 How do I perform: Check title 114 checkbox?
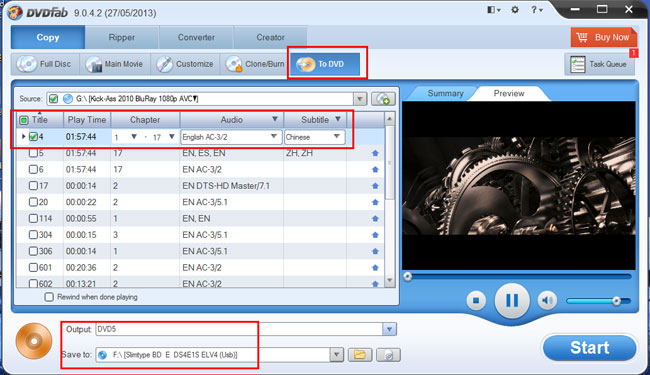click(33, 218)
